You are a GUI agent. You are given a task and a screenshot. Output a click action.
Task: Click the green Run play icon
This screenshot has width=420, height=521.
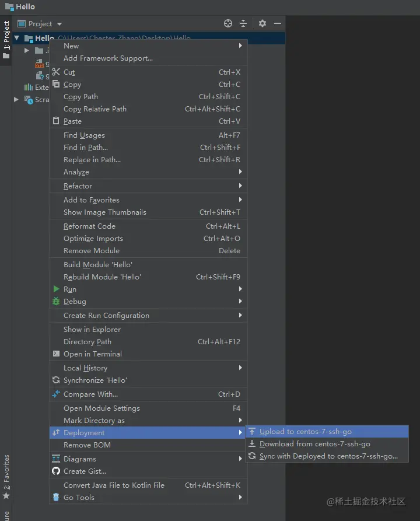[56, 289]
